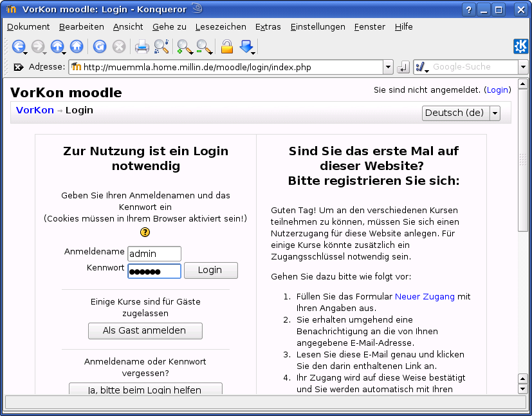The height and width of the screenshot is (416, 532).
Task: Click the scrollbar up arrow at top
Action: click(x=522, y=84)
